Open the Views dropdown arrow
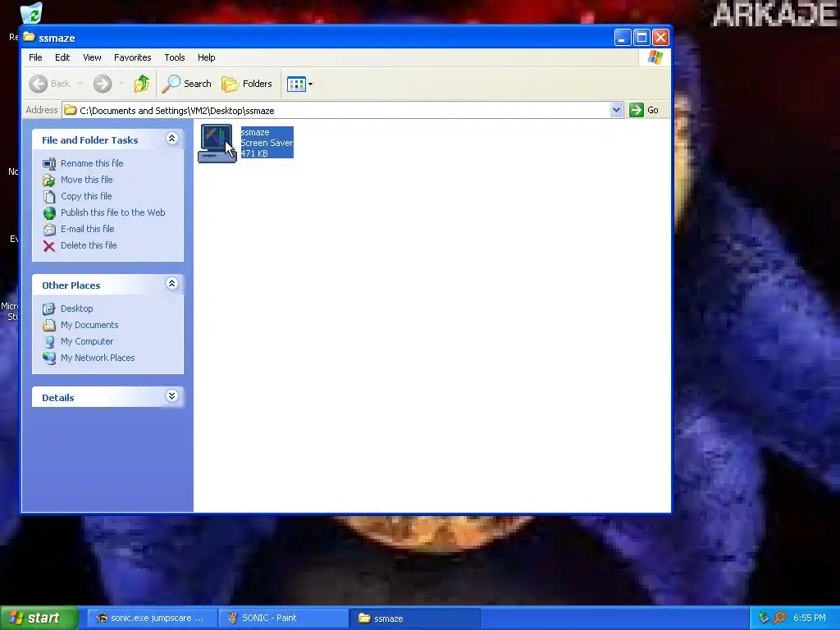Image resolution: width=840 pixels, height=630 pixels. coord(310,84)
